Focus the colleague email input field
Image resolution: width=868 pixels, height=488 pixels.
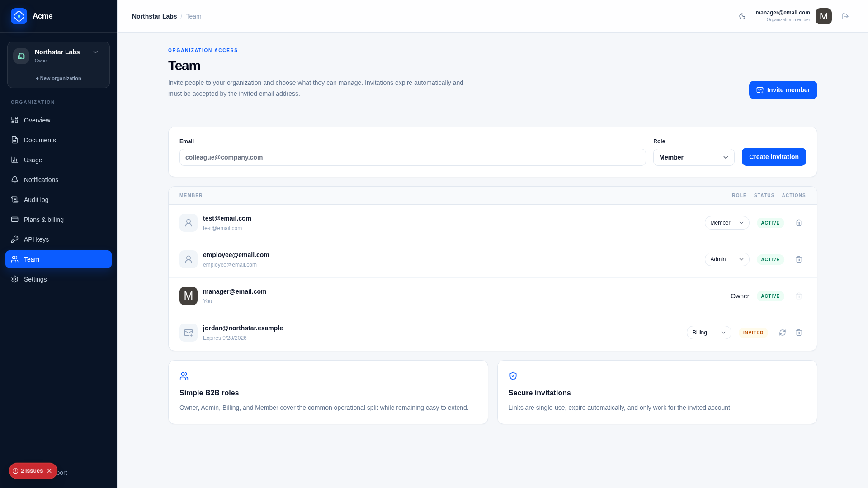pos(412,157)
